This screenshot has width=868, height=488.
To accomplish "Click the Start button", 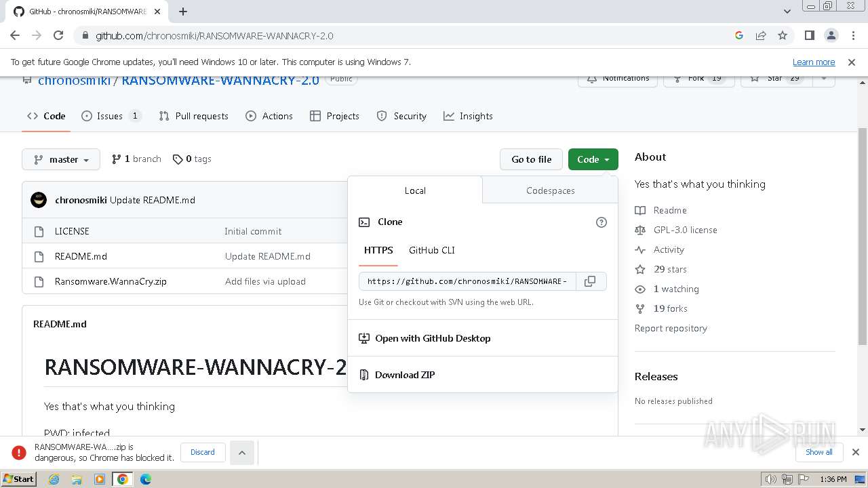I will coord(19,479).
